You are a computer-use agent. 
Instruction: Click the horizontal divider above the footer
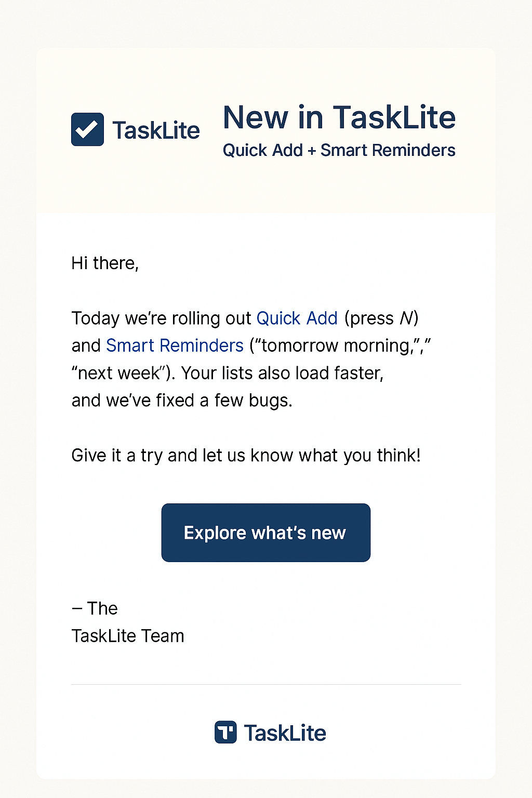click(266, 685)
